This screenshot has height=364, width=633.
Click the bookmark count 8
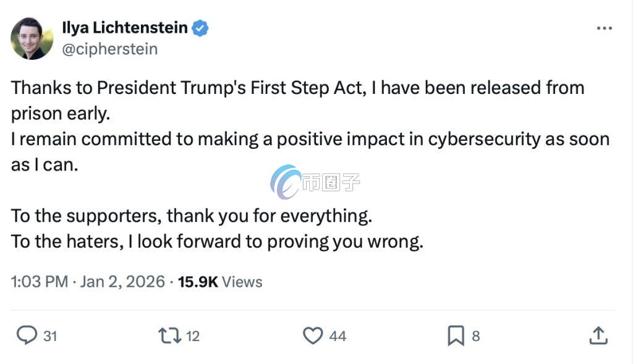[x=475, y=336]
